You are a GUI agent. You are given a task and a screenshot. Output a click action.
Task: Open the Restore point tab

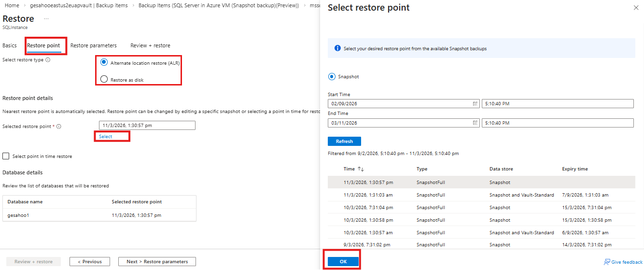(43, 45)
